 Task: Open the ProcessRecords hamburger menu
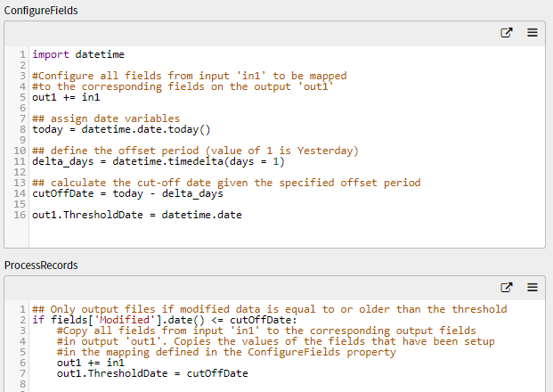point(533,288)
